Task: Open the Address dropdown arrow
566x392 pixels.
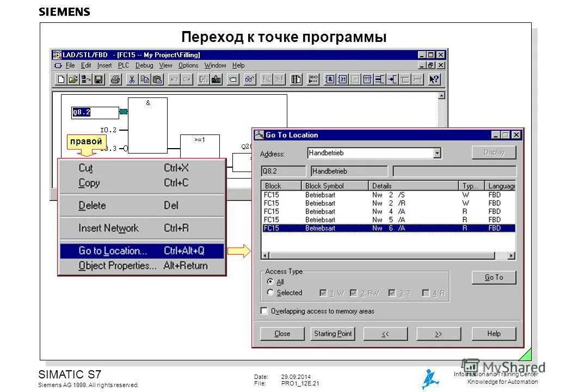Action: click(437, 153)
